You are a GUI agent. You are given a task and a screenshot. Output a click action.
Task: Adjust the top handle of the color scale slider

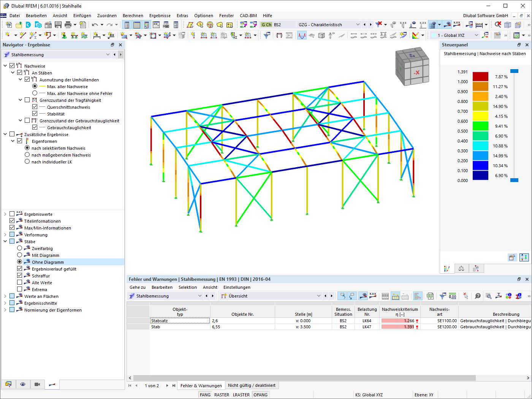coord(514,71)
